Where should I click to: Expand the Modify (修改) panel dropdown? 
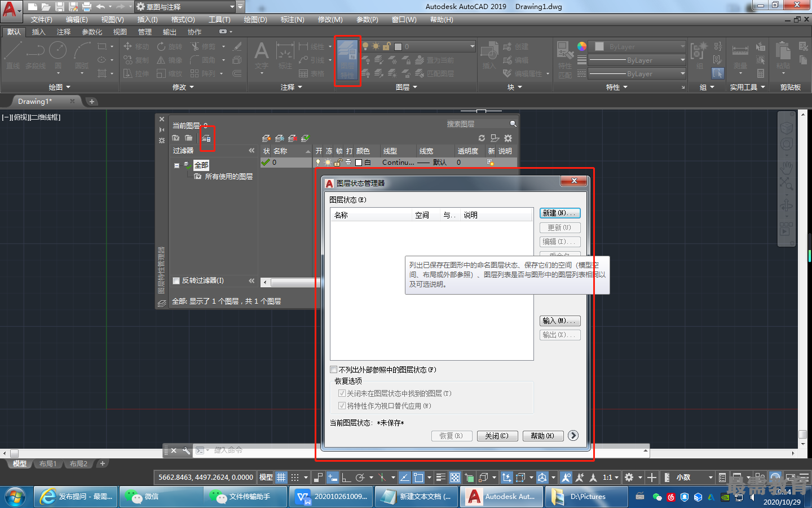[183, 87]
